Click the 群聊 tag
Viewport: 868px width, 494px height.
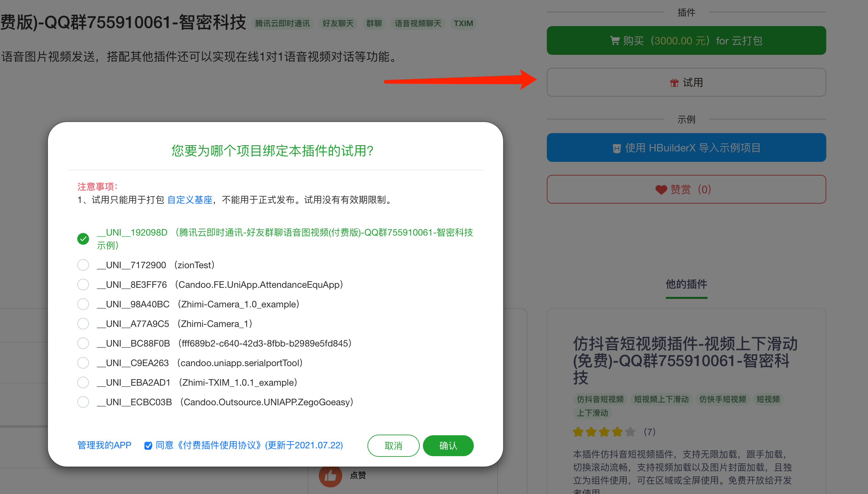374,23
